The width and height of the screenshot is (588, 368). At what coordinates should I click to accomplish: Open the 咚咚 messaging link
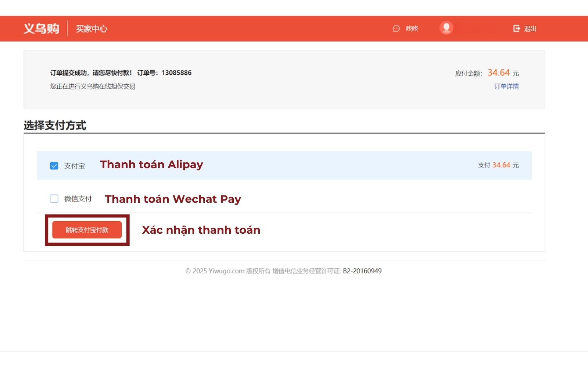[x=412, y=29]
